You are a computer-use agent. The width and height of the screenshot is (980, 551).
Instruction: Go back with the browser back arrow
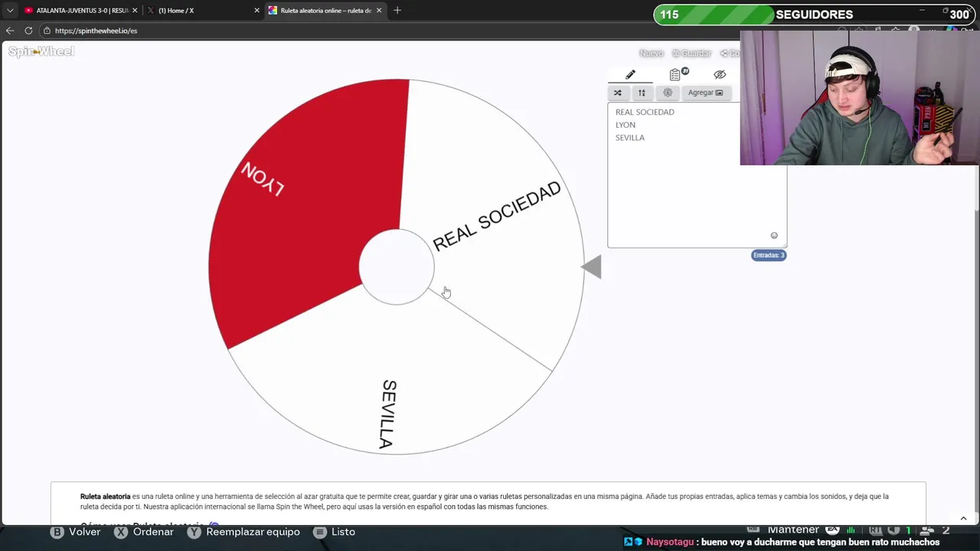point(10,31)
